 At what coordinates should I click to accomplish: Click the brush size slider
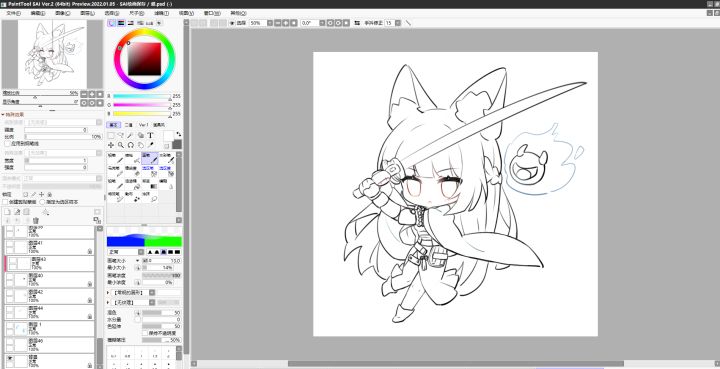(x=162, y=260)
